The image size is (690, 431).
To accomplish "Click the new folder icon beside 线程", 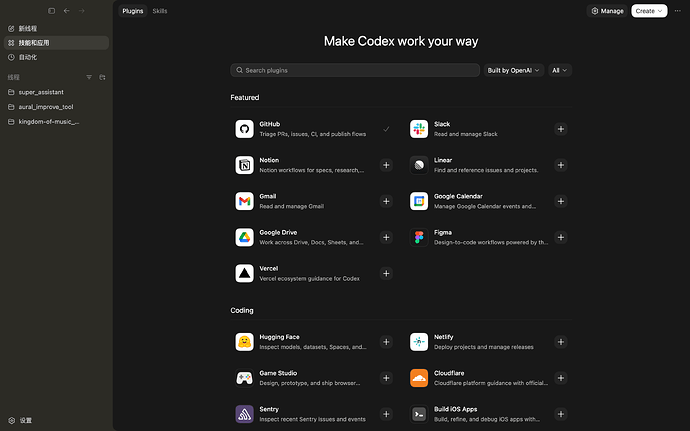I will (x=102, y=77).
